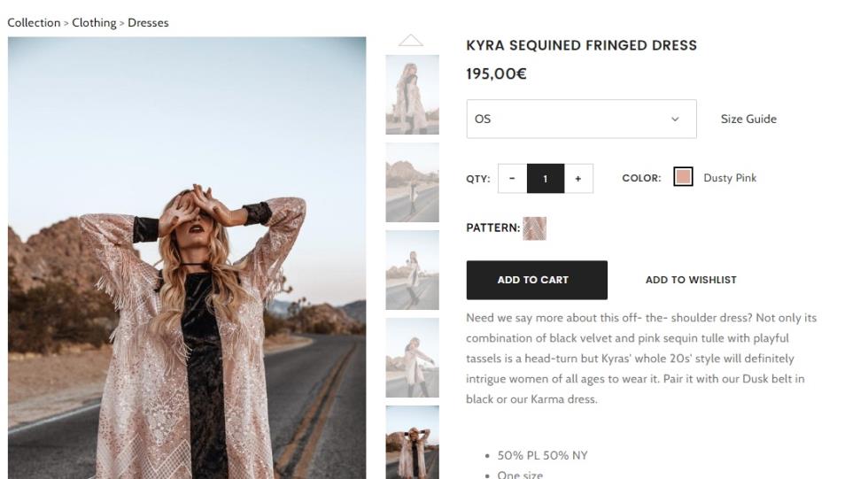Select the third product thumbnail

412,270
